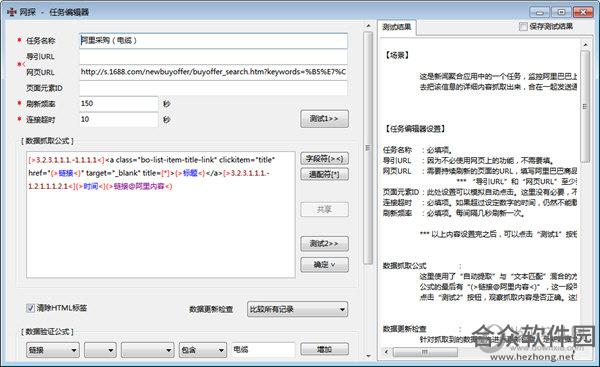
Task: Minimize the 任务编辑器 window
Action: tap(540, 12)
